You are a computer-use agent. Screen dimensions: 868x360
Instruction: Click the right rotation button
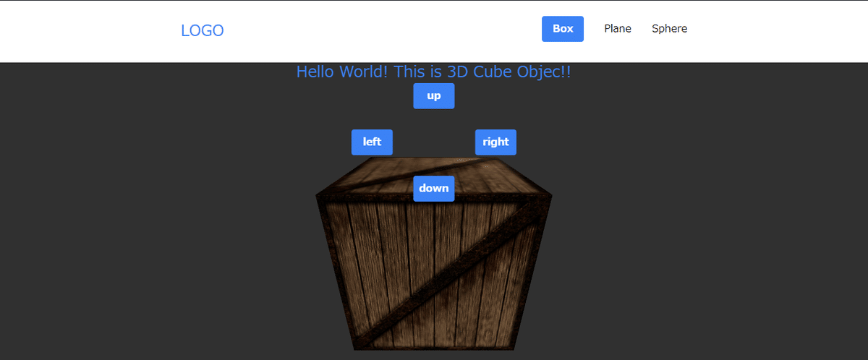coord(495,142)
